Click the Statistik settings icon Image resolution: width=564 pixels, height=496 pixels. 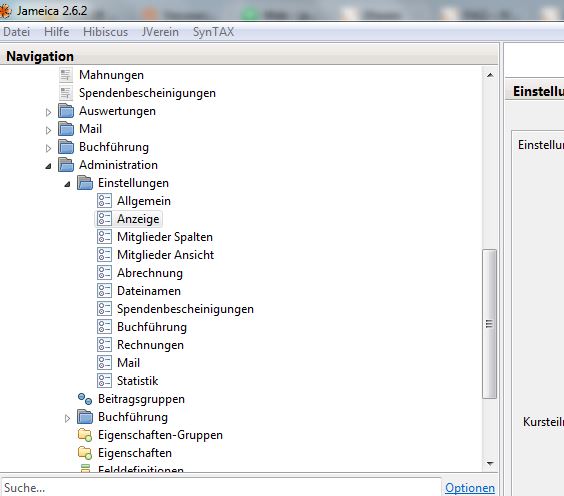(x=104, y=381)
